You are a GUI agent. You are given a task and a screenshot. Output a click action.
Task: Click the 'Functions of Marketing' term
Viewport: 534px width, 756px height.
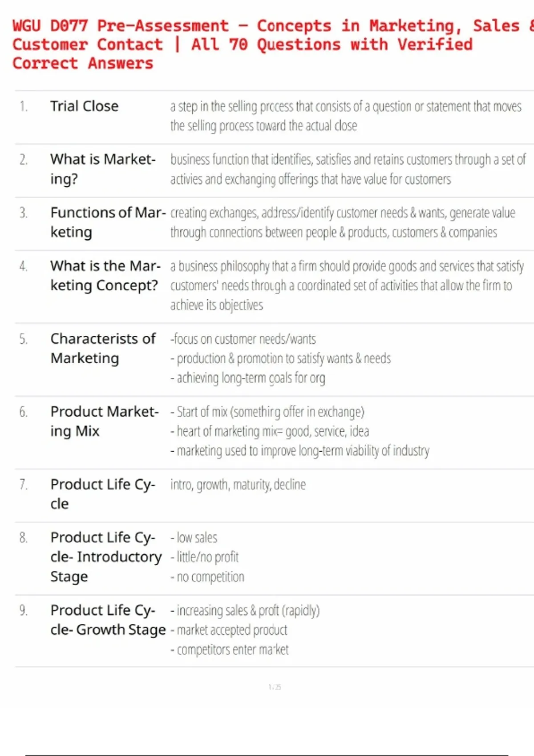click(108, 222)
